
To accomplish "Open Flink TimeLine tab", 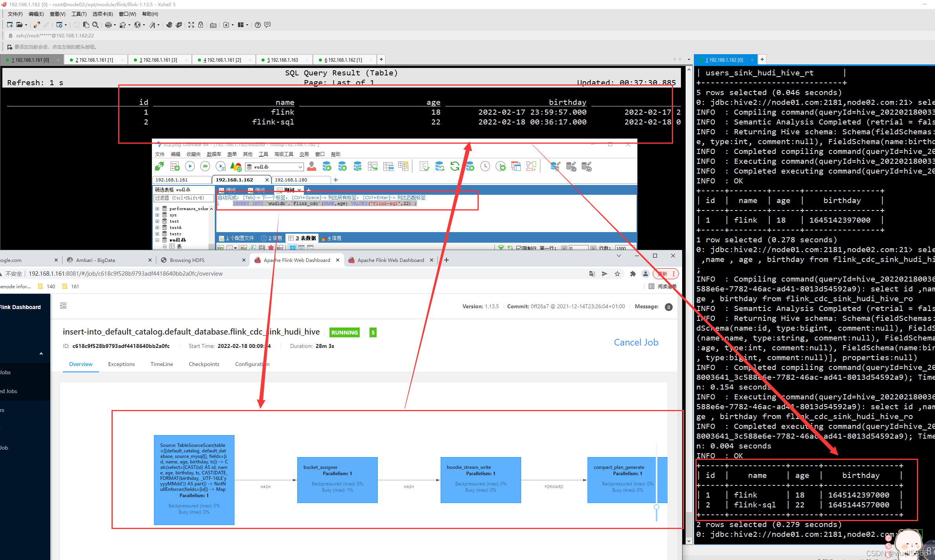I will pyautogui.click(x=161, y=364).
